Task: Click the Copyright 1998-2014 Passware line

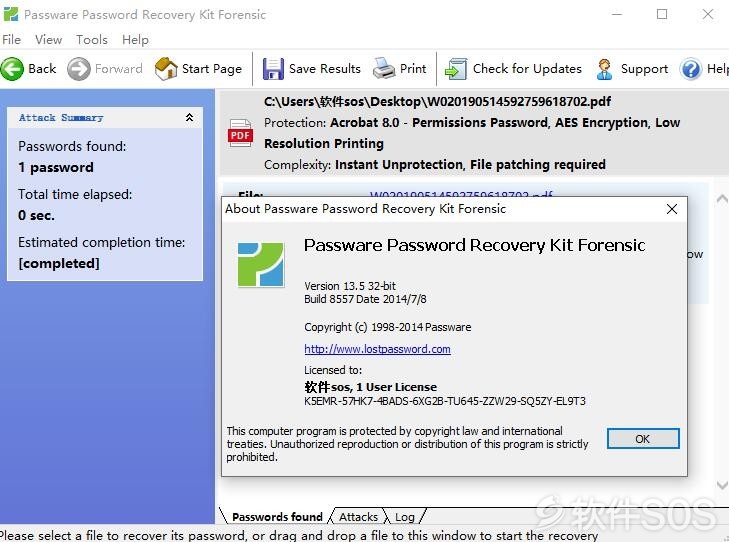Action: (x=387, y=327)
